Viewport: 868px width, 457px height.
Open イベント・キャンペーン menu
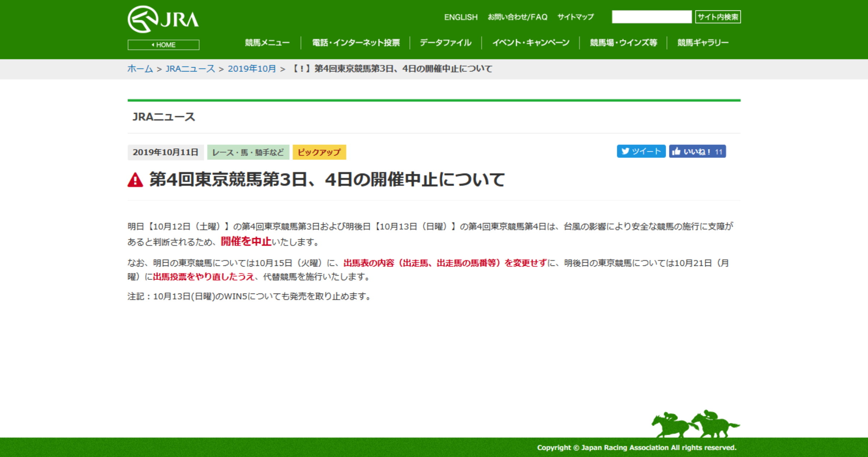531,43
